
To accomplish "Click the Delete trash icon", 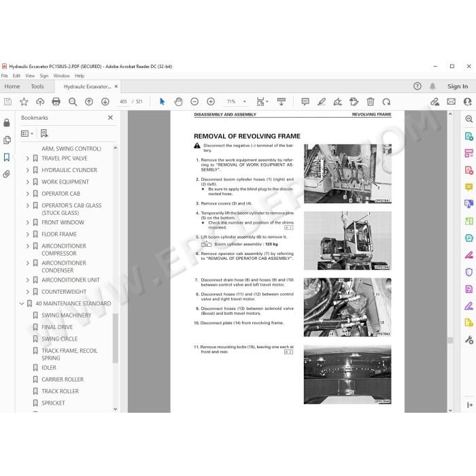I will click(x=370, y=102).
